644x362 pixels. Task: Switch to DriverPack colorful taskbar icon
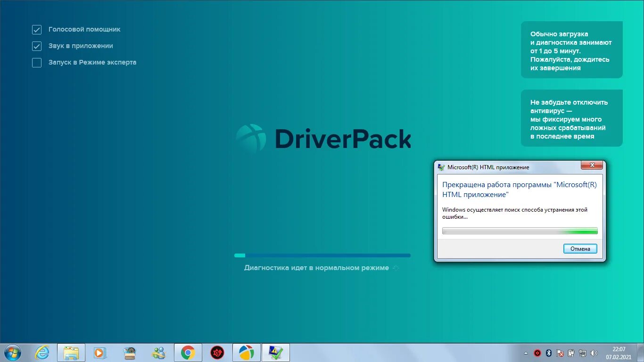(x=246, y=353)
